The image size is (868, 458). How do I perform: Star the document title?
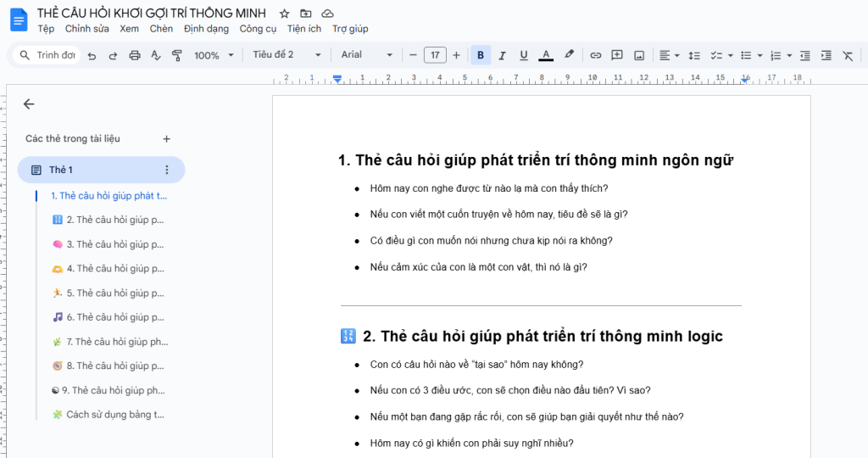(284, 14)
